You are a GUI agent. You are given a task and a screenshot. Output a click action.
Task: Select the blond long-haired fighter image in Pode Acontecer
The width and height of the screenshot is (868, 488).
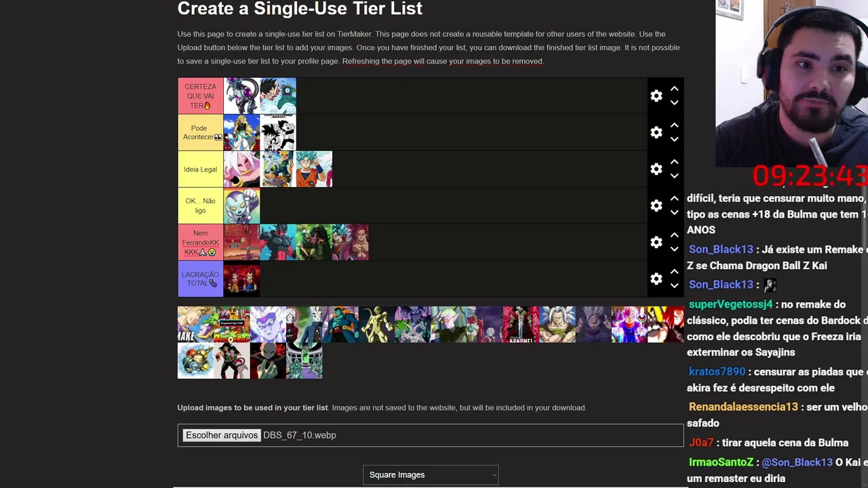(x=241, y=133)
